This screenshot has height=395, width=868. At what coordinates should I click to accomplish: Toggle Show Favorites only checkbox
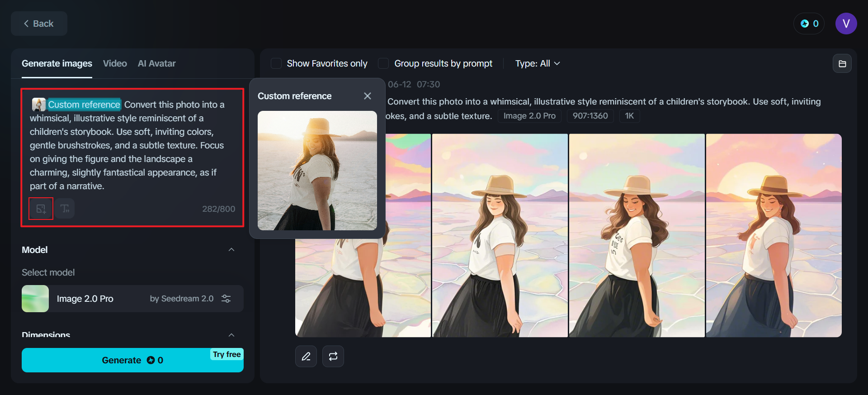tap(276, 63)
